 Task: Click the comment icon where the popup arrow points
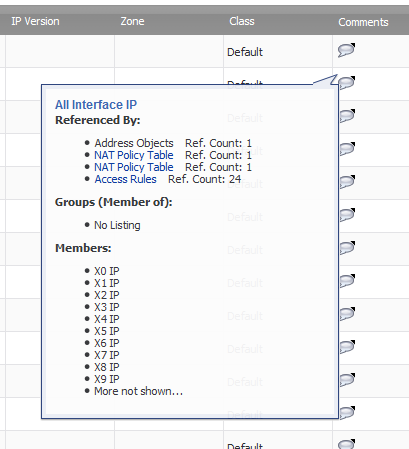tap(347, 83)
